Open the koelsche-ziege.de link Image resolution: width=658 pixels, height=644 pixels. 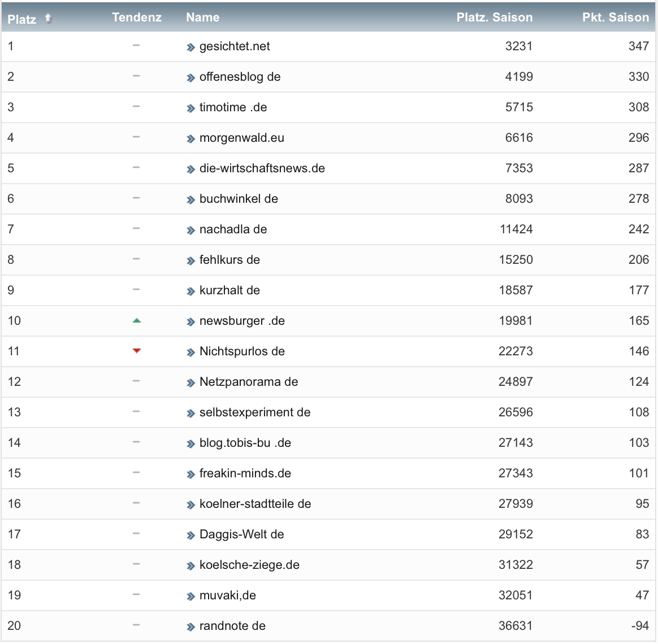coord(249,565)
